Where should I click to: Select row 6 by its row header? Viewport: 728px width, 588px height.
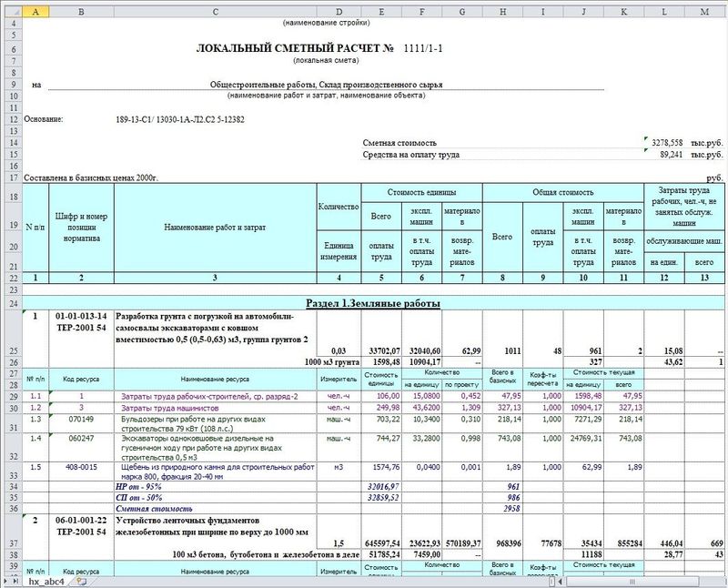[x=13, y=49]
